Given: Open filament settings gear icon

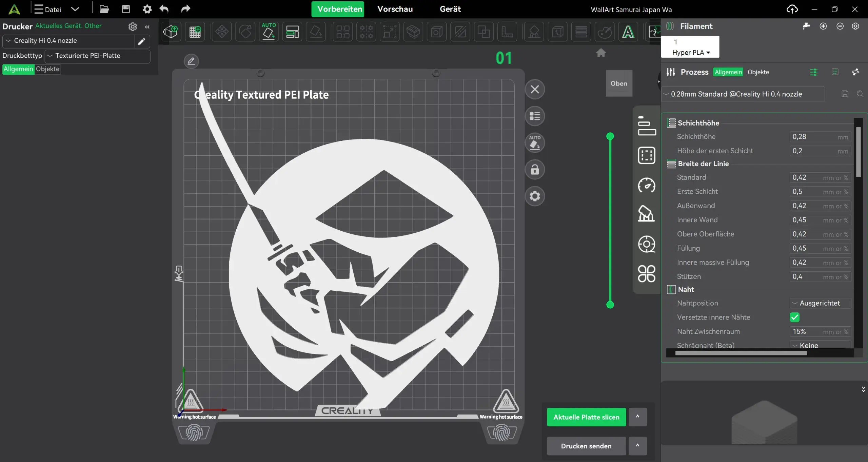Looking at the screenshot, I should pyautogui.click(x=855, y=26).
